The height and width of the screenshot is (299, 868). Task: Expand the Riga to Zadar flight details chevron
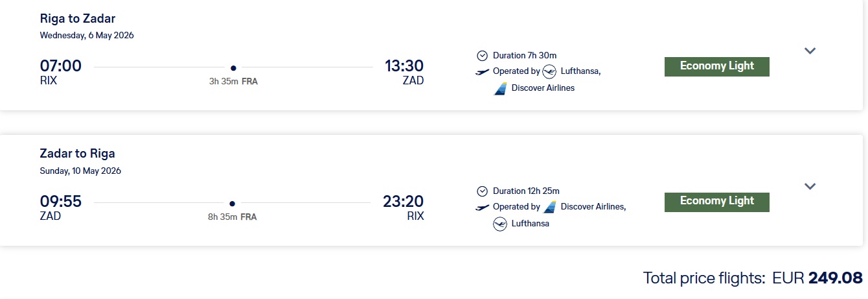tap(810, 51)
